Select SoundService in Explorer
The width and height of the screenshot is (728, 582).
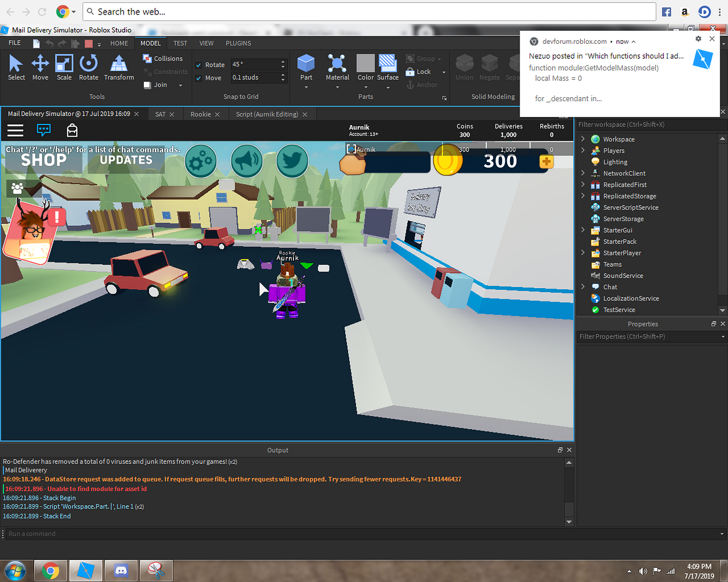pos(623,275)
